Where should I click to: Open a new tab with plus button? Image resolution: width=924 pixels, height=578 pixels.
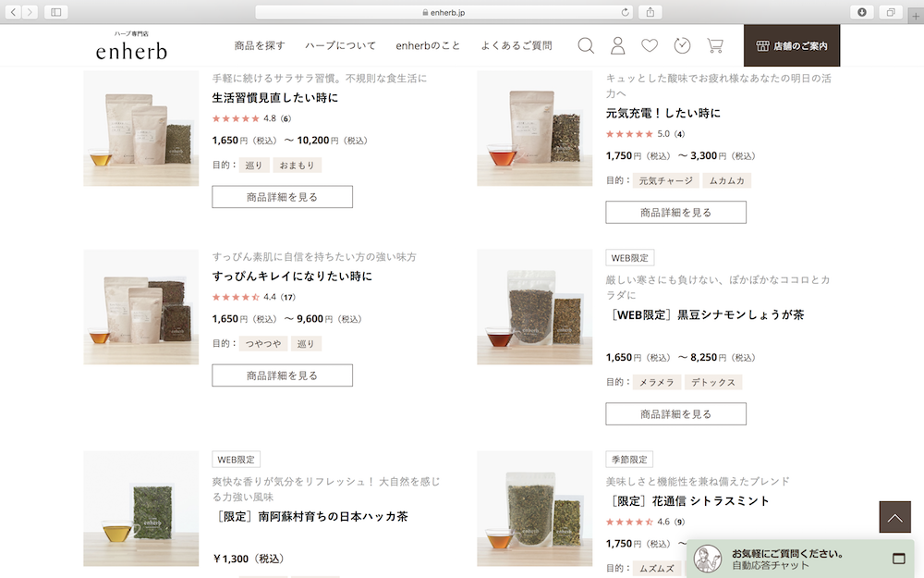point(916,16)
